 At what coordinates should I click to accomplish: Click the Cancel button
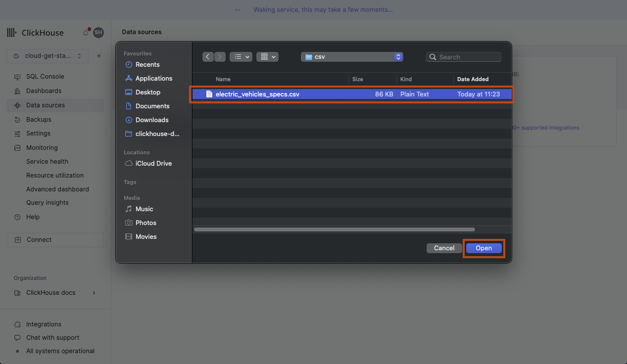tap(444, 248)
